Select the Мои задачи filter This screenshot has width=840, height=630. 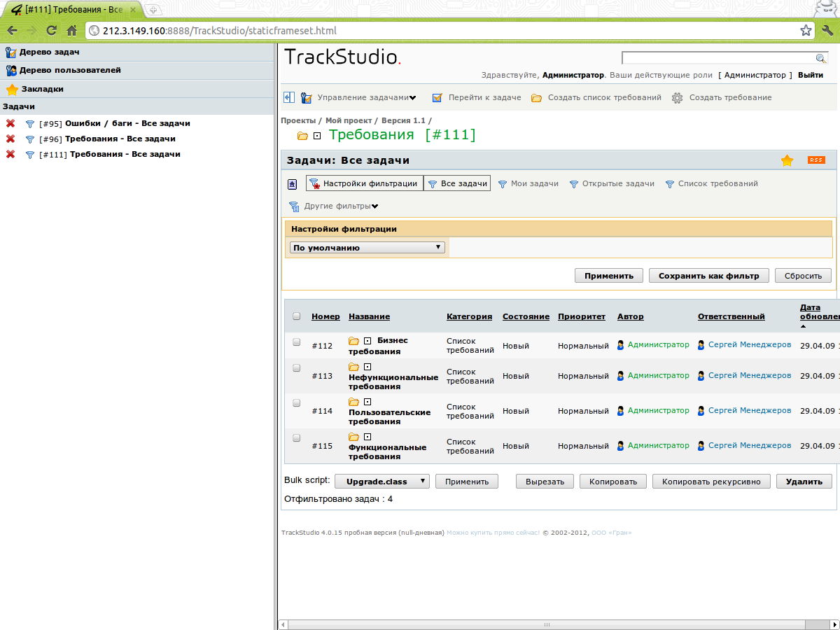(528, 183)
